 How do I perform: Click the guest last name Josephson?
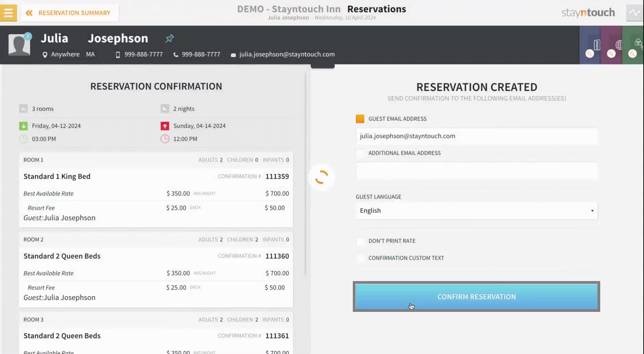[118, 38]
